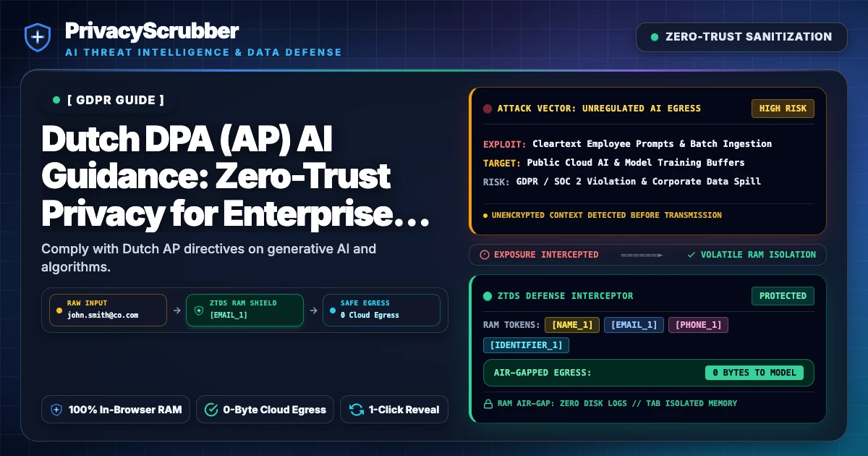Click the arrow between Raw Input and RAM Shield
The image size is (868, 456).
(176, 310)
